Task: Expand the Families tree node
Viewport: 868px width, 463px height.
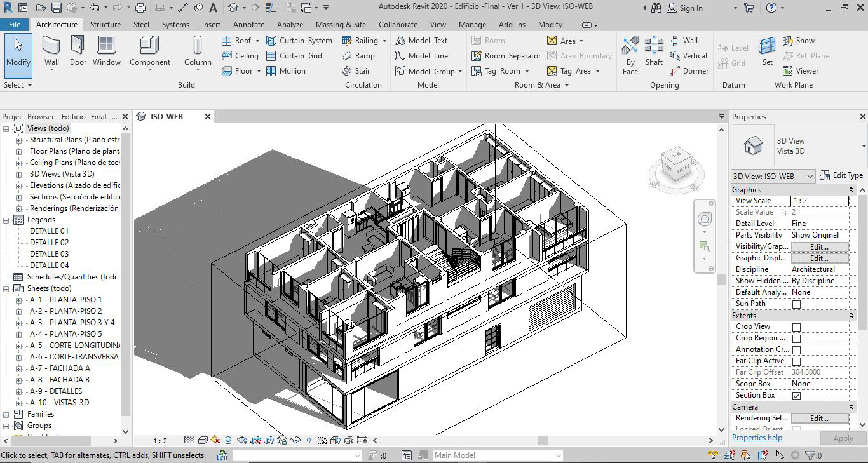Action: (6, 414)
